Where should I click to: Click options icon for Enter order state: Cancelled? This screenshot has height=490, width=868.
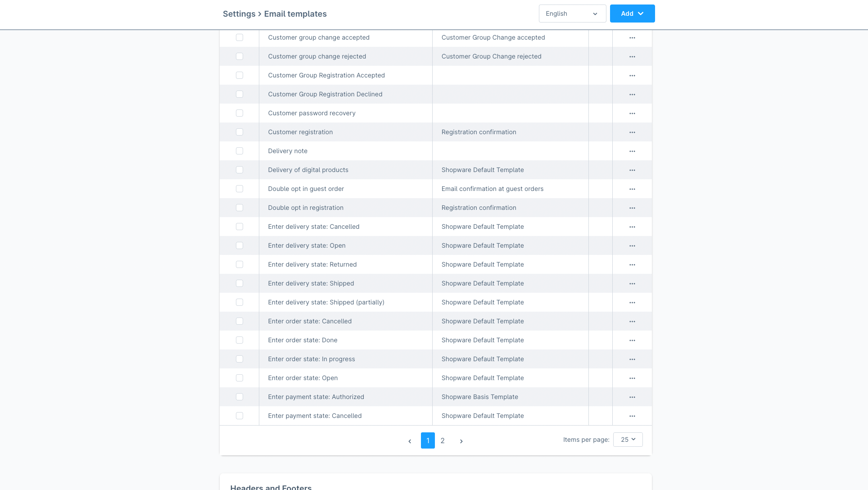point(632,321)
